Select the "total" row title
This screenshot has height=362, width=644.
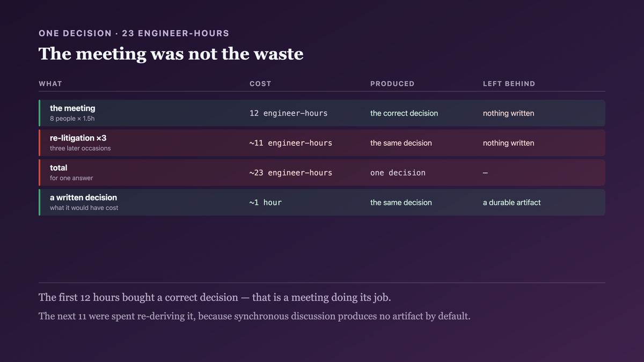tap(58, 168)
